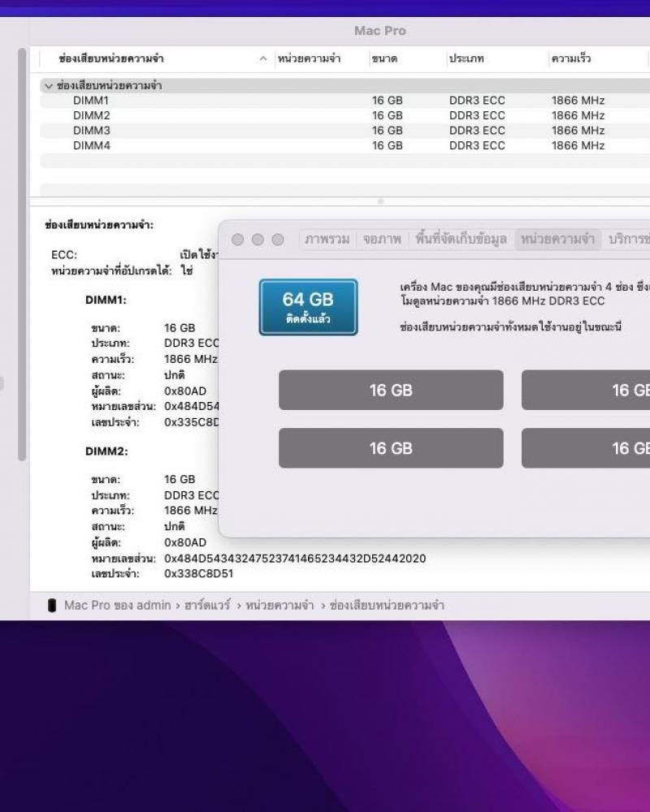
Task: Click the 64 GB ติดตั้งแล้ว badge
Action: click(309, 307)
